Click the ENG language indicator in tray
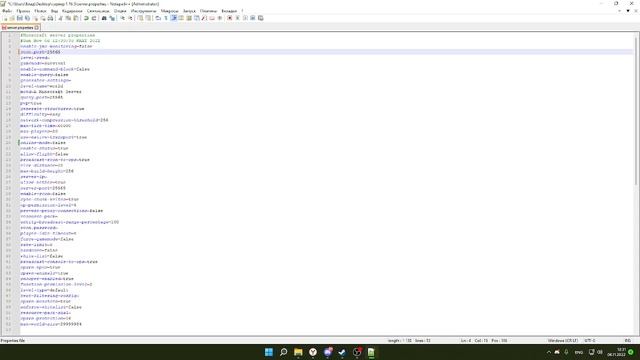Viewport: 640px width, 360px height. 579,352
